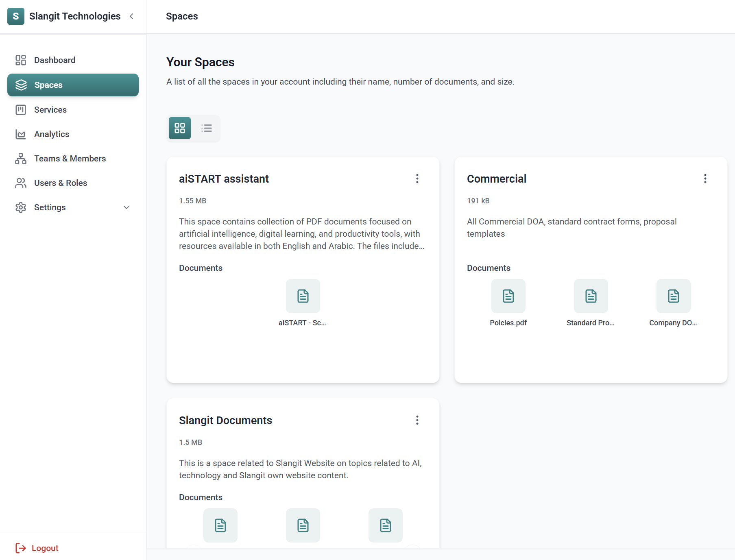Open Analytics from the sidebar
Viewport: 735px width, 560px height.
point(73,134)
